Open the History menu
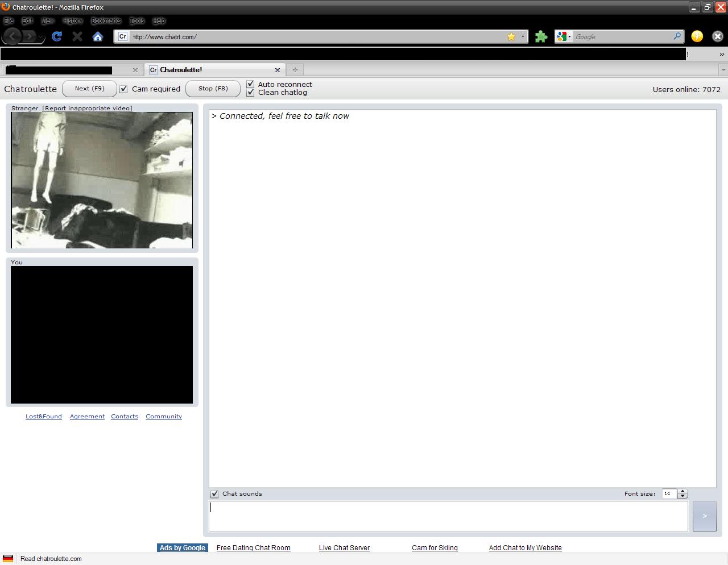Viewport: 728px width, 565px height. point(73,20)
